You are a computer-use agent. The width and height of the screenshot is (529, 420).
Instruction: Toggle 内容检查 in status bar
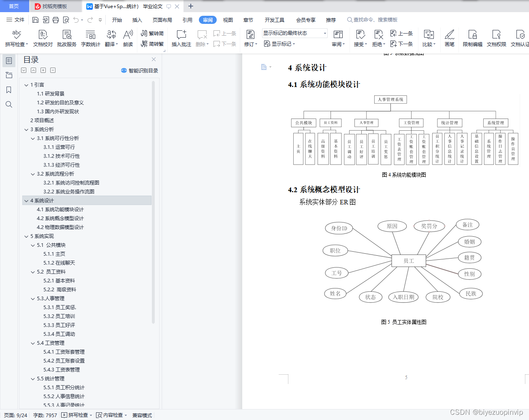point(111,415)
